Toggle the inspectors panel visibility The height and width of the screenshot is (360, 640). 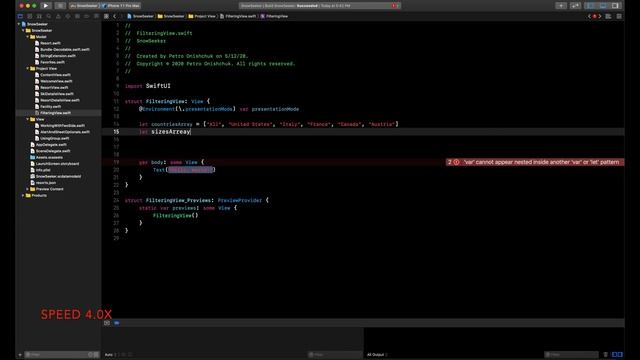[616, 6]
